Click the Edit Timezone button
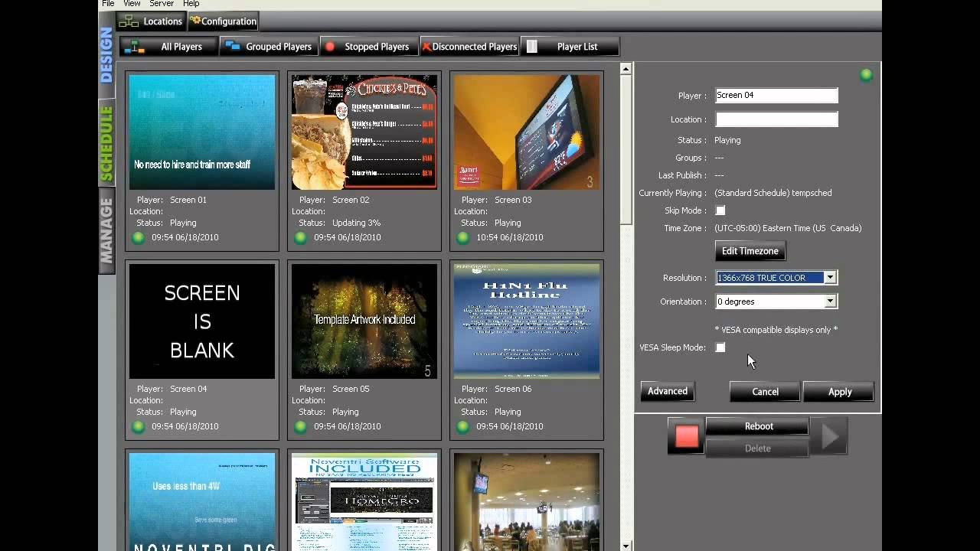The width and height of the screenshot is (980, 551). [750, 251]
